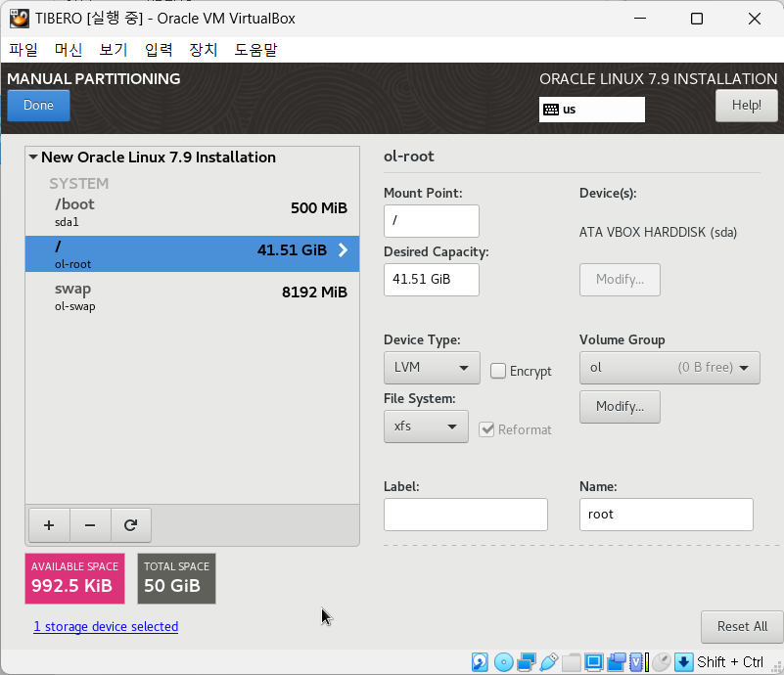The image size is (784, 675).
Task: Select the swap ol-swap partition row
Action: pos(193,297)
